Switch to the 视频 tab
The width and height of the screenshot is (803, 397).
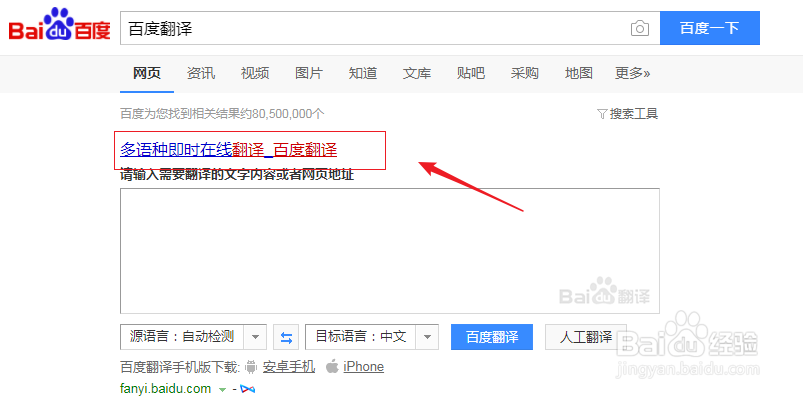pyautogui.click(x=255, y=73)
